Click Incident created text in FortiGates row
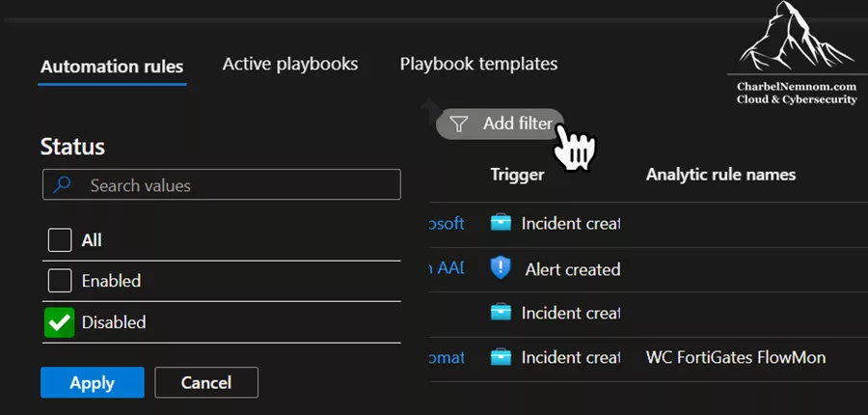Image resolution: width=868 pixels, height=415 pixels. coord(571,357)
